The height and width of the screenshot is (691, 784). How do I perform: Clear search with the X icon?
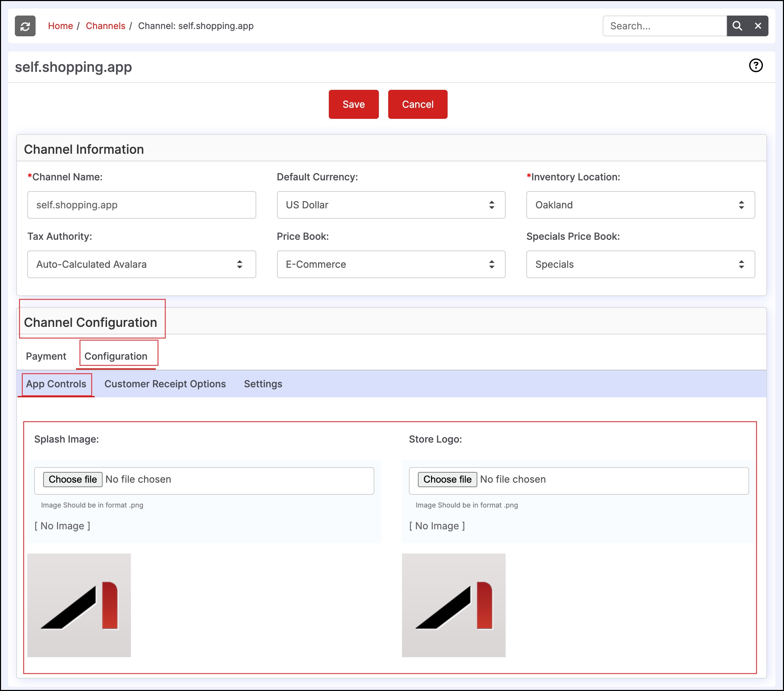point(758,26)
